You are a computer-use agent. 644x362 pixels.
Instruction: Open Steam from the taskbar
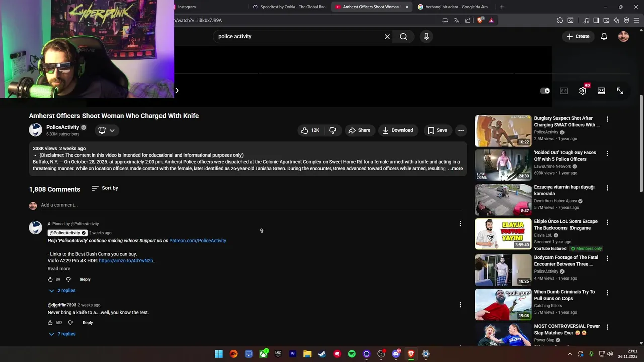[x=322, y=354]
